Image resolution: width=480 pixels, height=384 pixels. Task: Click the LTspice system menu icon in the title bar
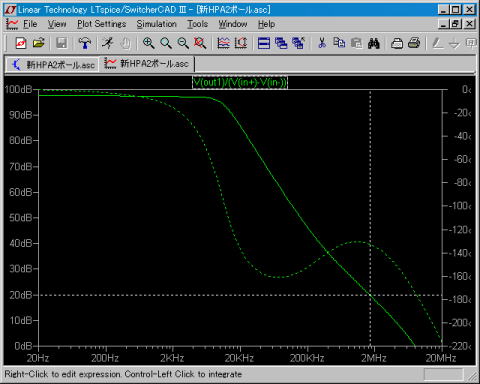[x=10, y=10]
